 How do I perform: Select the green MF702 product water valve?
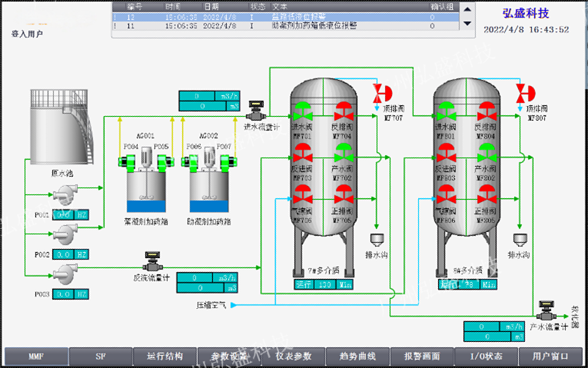pyautogui.click(x=344, y=153)
